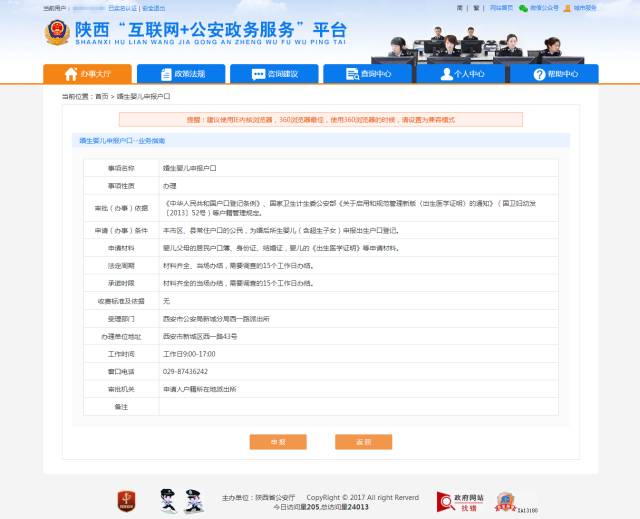Click the green WeChat icon in header
The width and height of the screenshot is (640, 519).
[x=523, y=8]
